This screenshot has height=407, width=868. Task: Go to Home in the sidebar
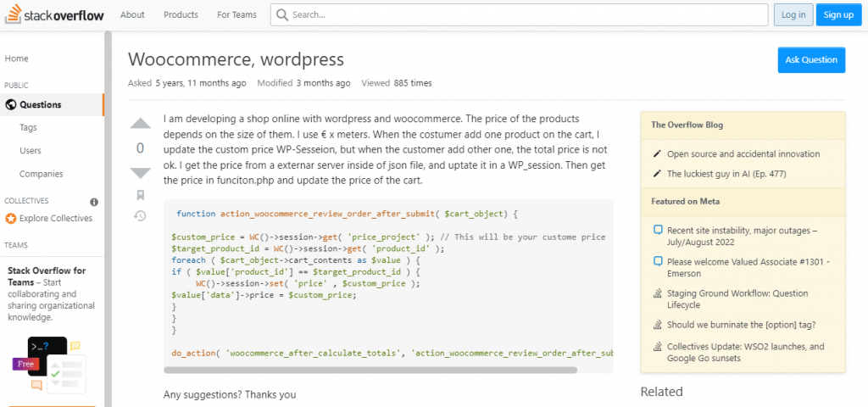[x=17, y=59]
